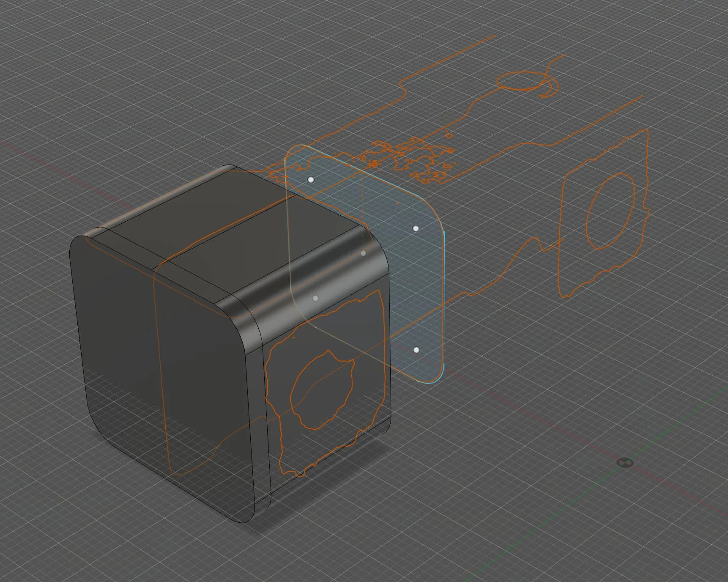This screenshot has width=728, height=582.
Task: Click the orange rough square outline at far right
Action: point(604,214)
